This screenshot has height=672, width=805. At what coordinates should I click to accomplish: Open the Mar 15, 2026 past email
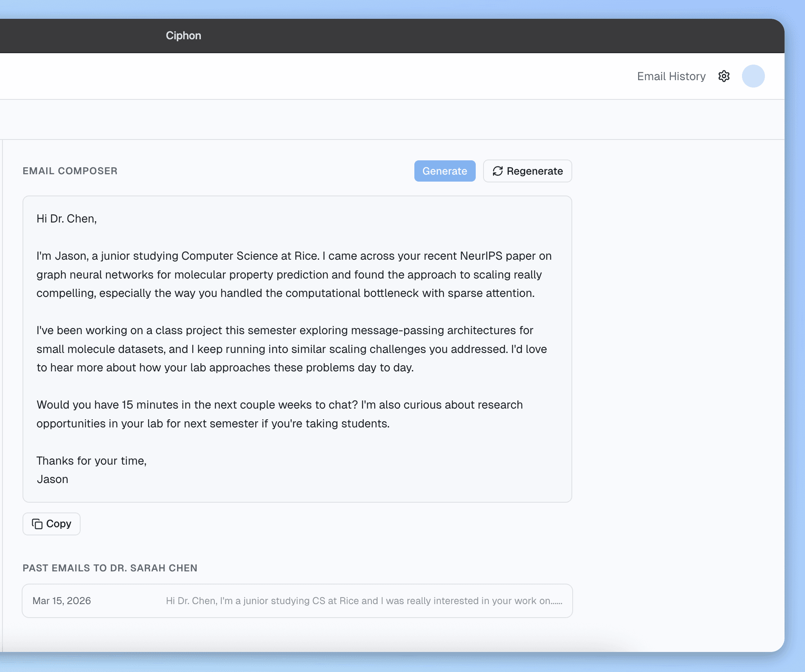pyautogui.click(x=297, y=600)
